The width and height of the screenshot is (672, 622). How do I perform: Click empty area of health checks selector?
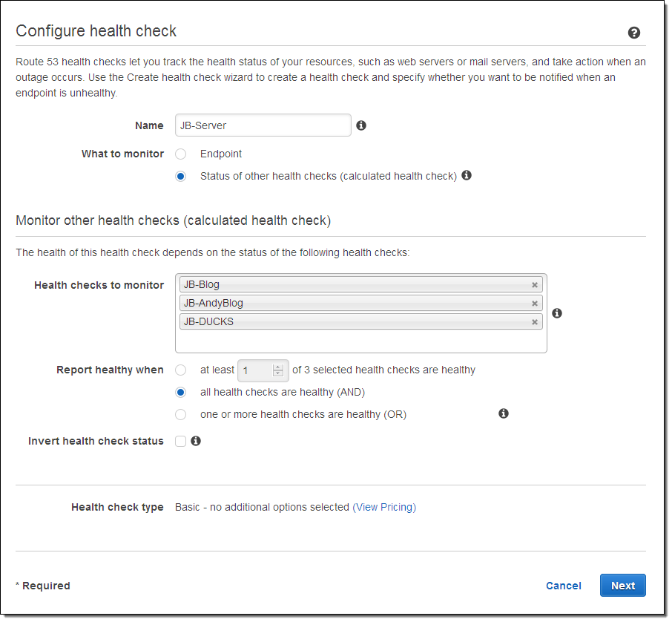pyautogui.click(x=360, y=341)
